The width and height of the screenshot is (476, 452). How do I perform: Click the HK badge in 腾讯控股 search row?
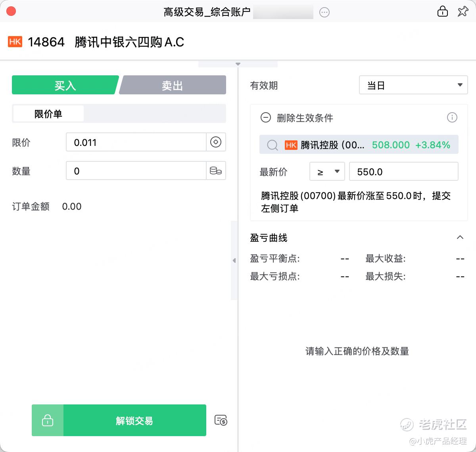[291, 145]
